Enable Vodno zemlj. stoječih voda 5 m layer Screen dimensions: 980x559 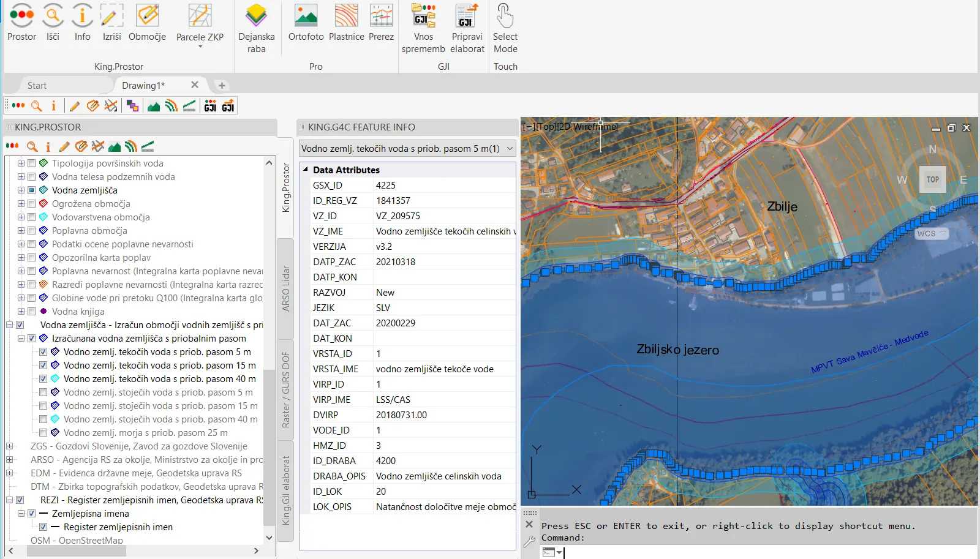pyautogui.click(x=43, y=392)
